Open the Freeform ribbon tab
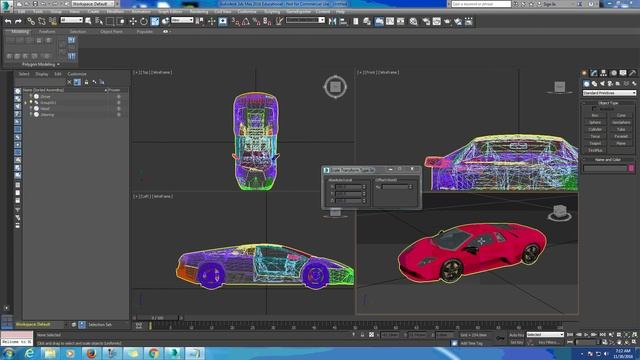The image size is (640, 360). click(47, 31)
